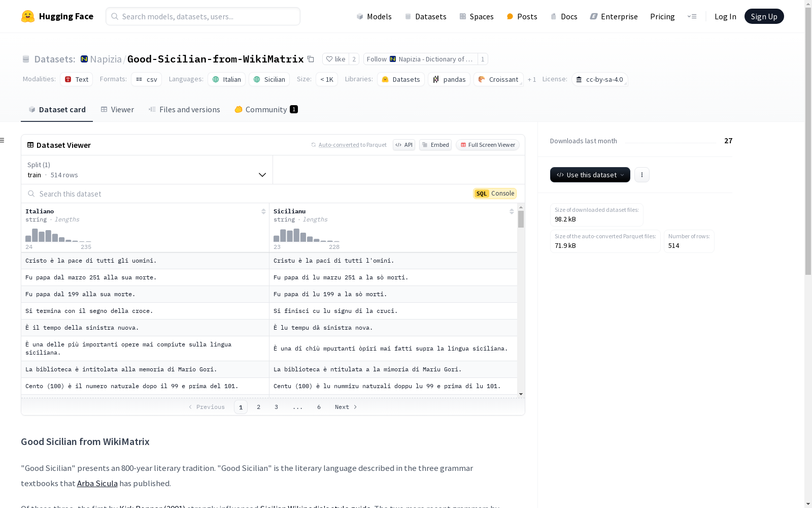Click the like count number 2
This screenshot has width=812, height=508.
pyautogui.click(x=354, y=59)
